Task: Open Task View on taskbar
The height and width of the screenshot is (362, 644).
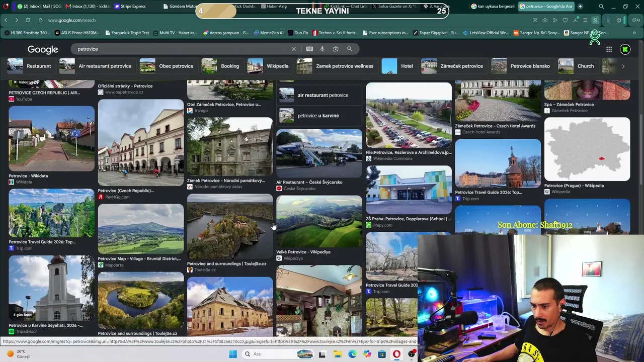Action: tap(322, 354)
